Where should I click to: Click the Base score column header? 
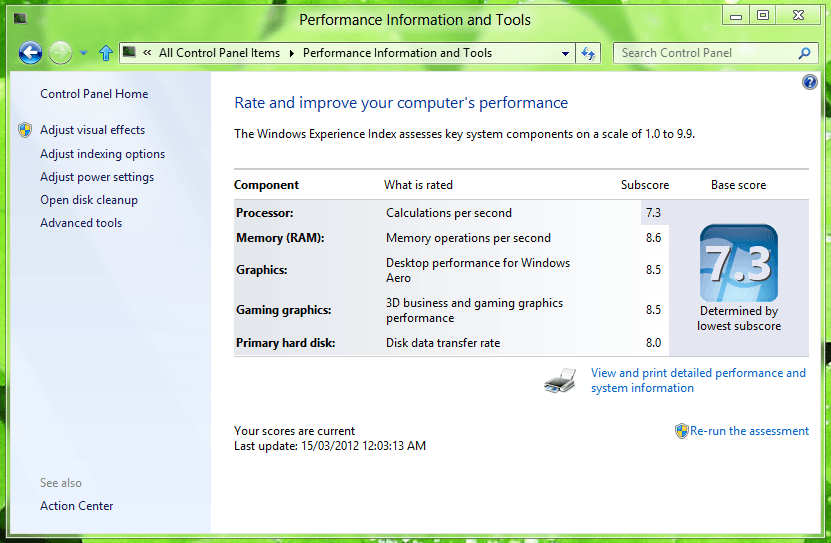coord(738,185)
